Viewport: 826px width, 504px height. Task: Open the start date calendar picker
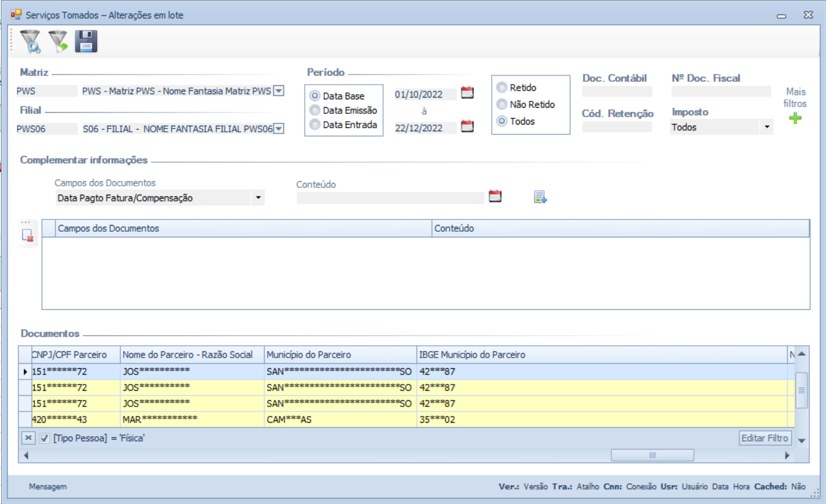(x=467, y=93)
